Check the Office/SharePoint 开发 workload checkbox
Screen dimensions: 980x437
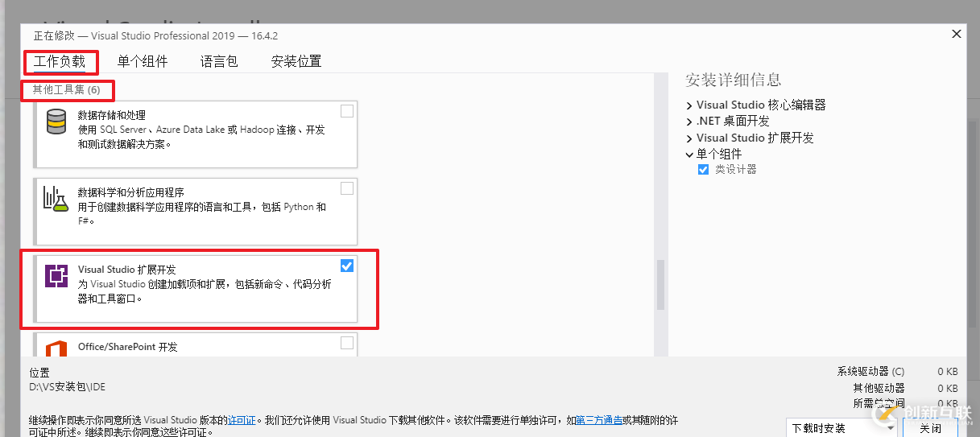click(347, 343)
